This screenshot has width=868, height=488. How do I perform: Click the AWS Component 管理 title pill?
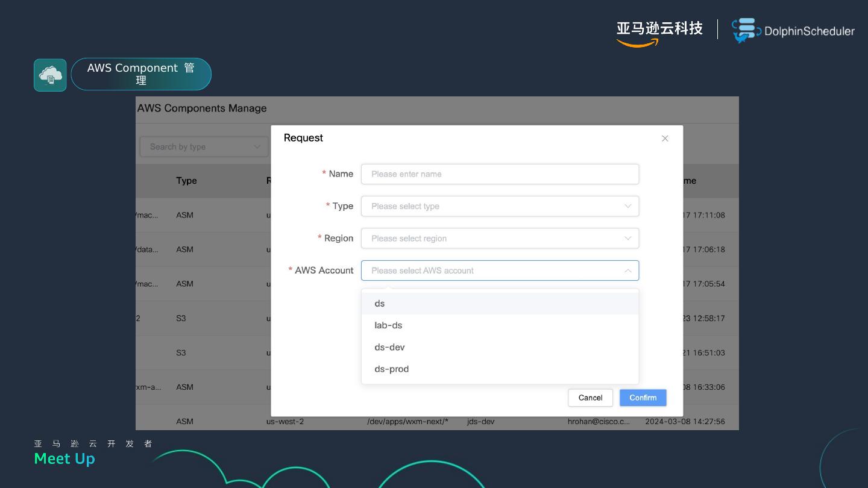click(x=141, y=74)
